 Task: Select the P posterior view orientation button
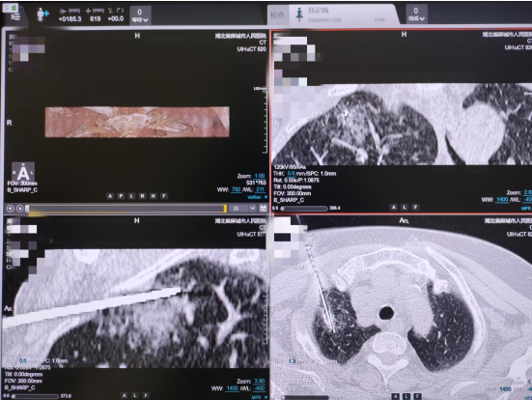[121, 196]
